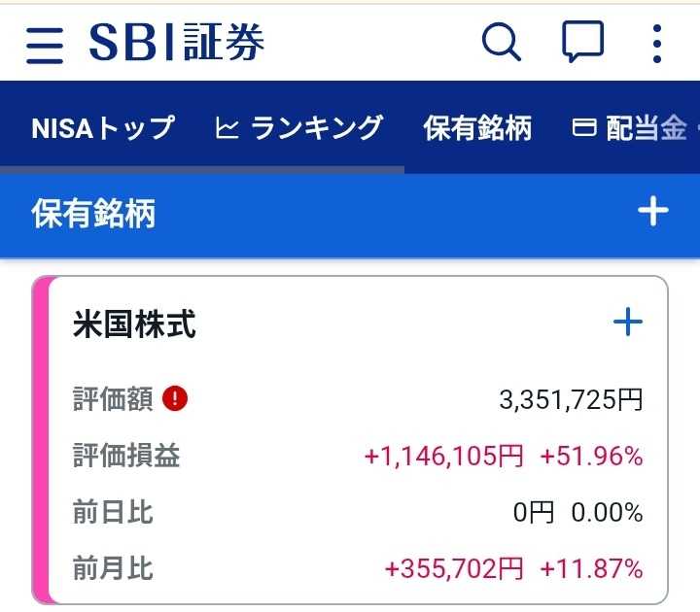This screenshot has width=700, height=612.
Task: Click the SBI証券 logo
Action: [177, 43]
